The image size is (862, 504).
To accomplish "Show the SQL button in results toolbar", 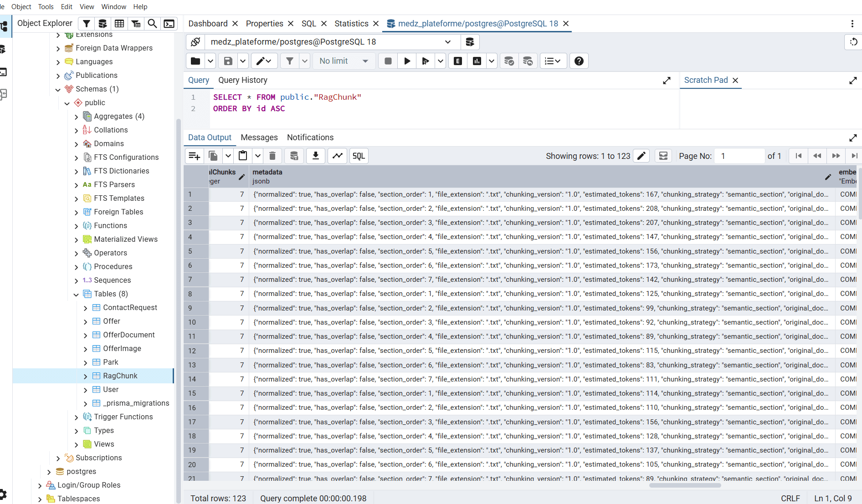I will [359, 156].
